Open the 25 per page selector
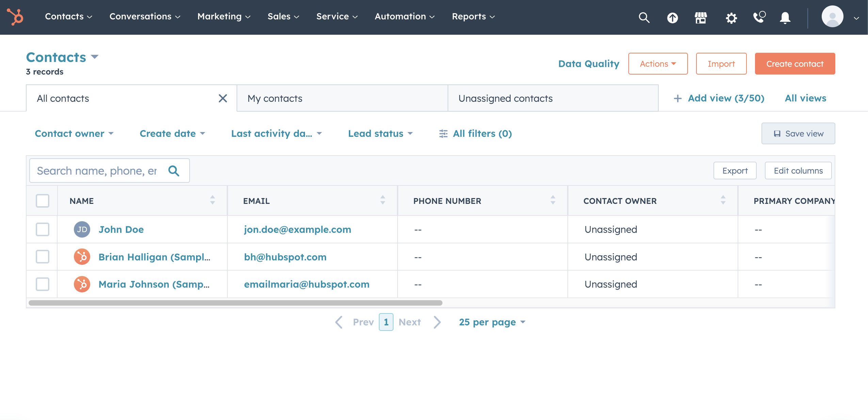Image resolution: width=868 pixels, height=420 pixels. [x=492, y=322]
